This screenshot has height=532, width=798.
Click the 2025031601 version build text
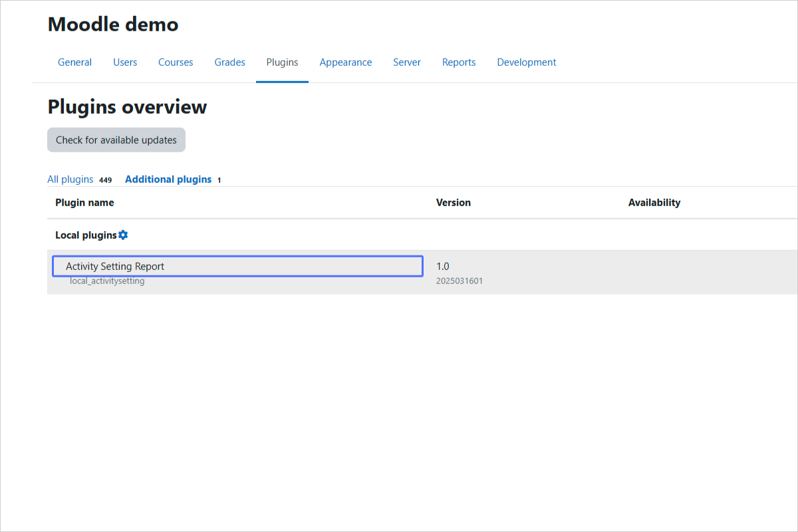point(460,281)
